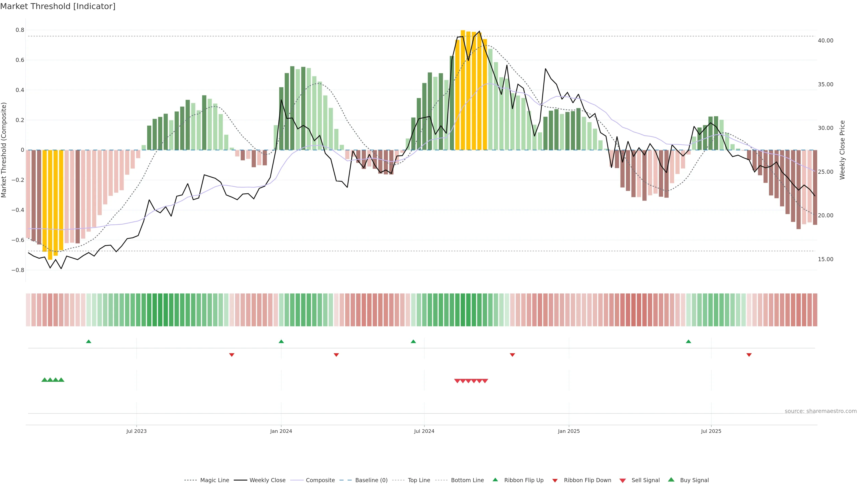
Task: Click the Baseline (0) legend dashed icon
Action: pos(346,480)
